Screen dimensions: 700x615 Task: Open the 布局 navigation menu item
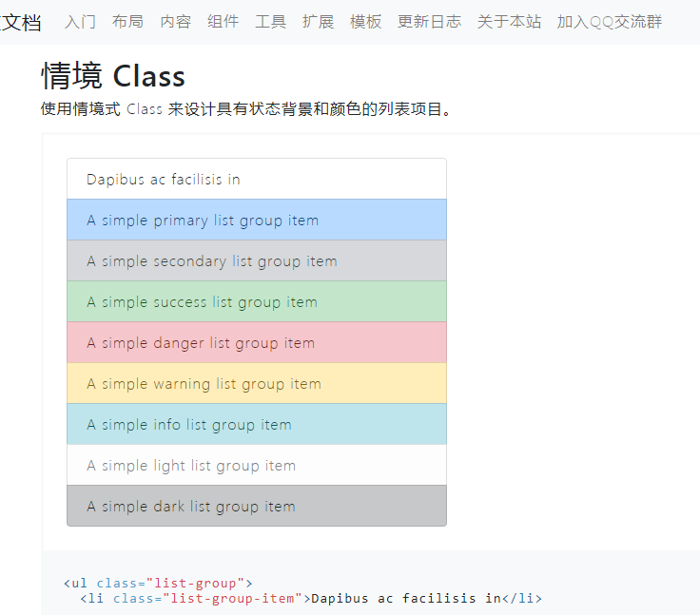pyautogui.click(x=127, y=22)
